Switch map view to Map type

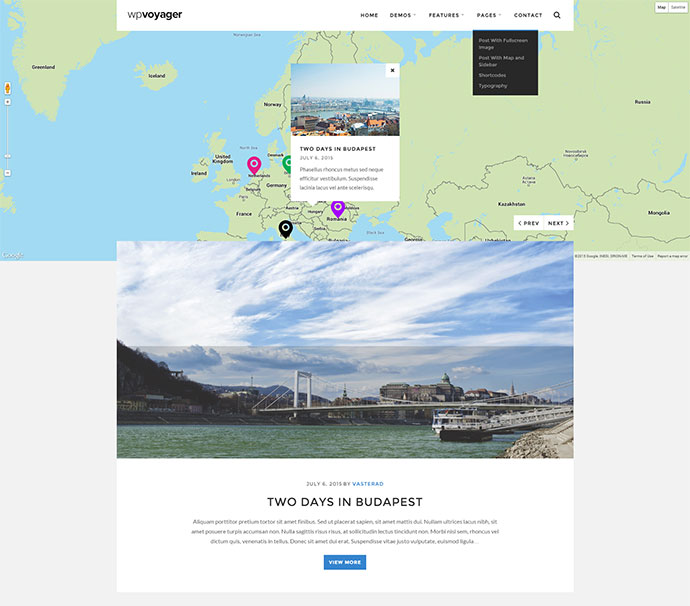point(661,7)
